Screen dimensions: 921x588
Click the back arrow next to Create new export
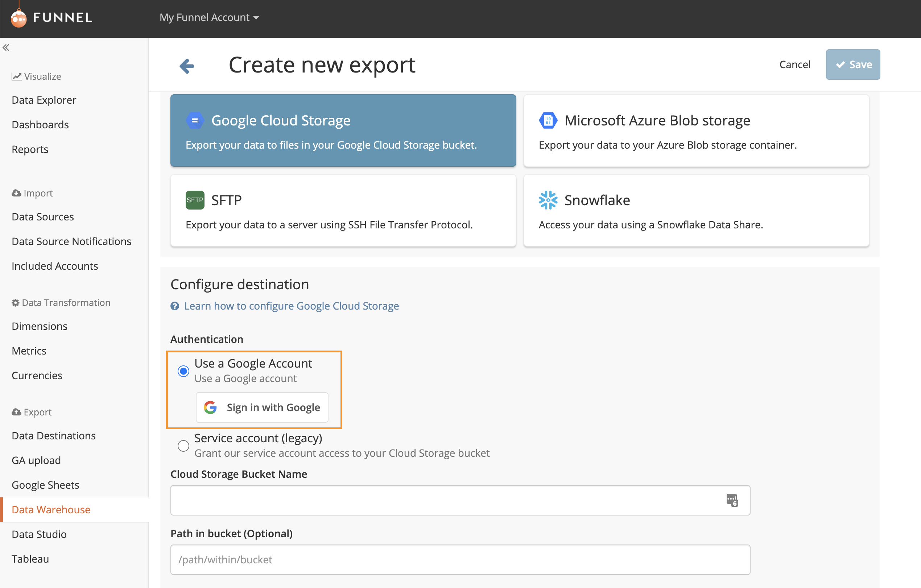click(x=187, y=65)
